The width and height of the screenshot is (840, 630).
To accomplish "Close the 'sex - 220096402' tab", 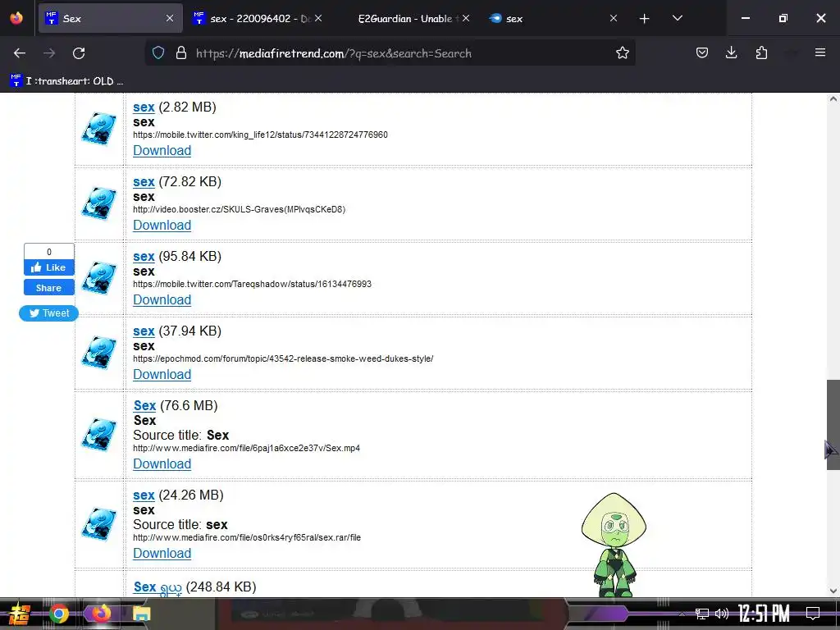I will 318,18.
